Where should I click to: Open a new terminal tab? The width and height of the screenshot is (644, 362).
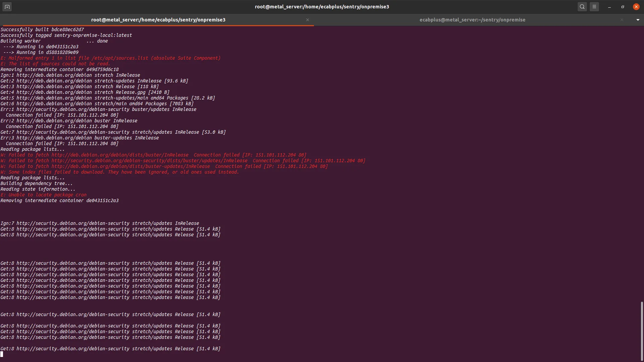click(7, 7)
